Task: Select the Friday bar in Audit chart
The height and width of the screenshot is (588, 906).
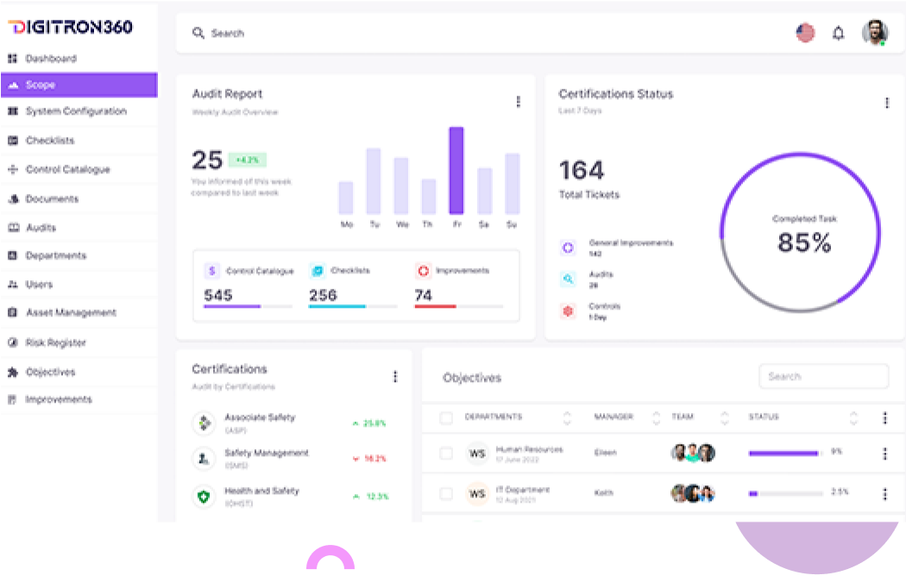Action: [456, 171]
